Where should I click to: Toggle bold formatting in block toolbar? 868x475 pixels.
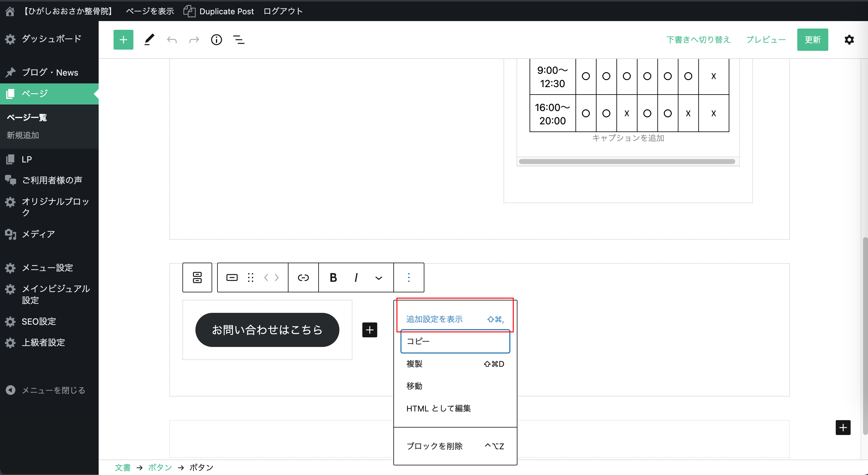[x=333, y=277]
